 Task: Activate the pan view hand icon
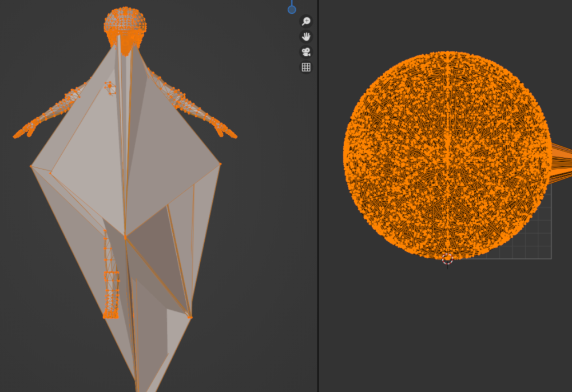[306, 37]
